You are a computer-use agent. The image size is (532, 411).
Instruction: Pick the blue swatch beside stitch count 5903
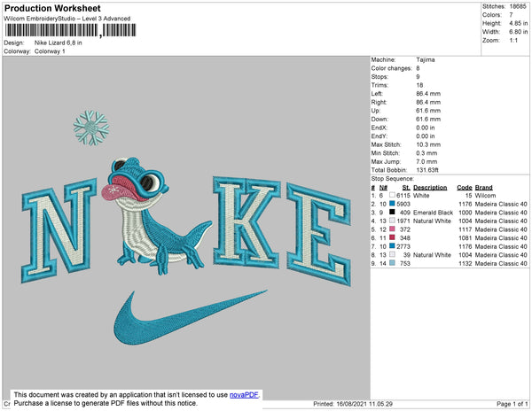tap(392, 204)
